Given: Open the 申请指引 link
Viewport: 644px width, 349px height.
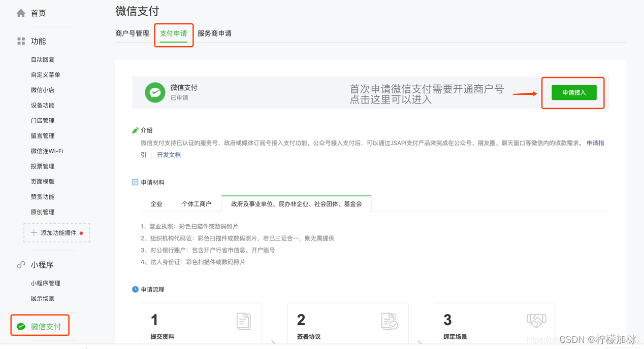Looking at the screenshot, I should coord(595,143).
